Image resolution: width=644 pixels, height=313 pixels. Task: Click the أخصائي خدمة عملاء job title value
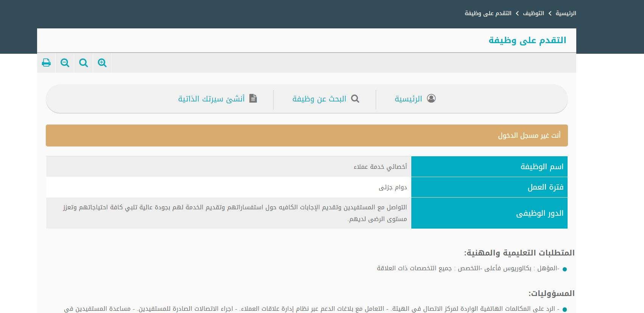coord(380,167)
